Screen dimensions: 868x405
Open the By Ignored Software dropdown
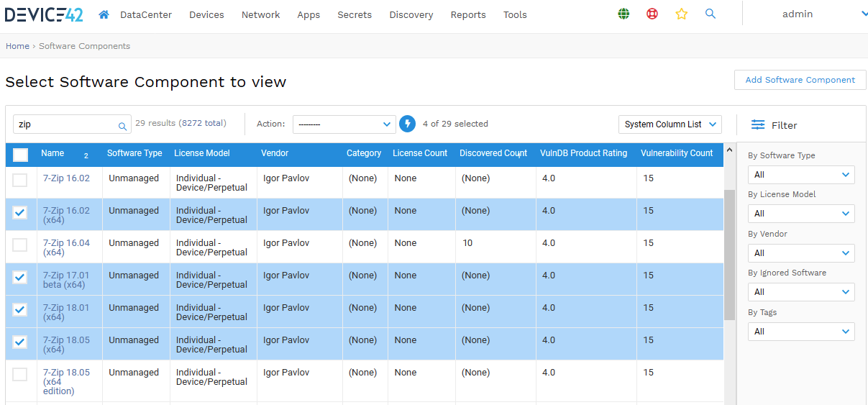tap(801, 292)
